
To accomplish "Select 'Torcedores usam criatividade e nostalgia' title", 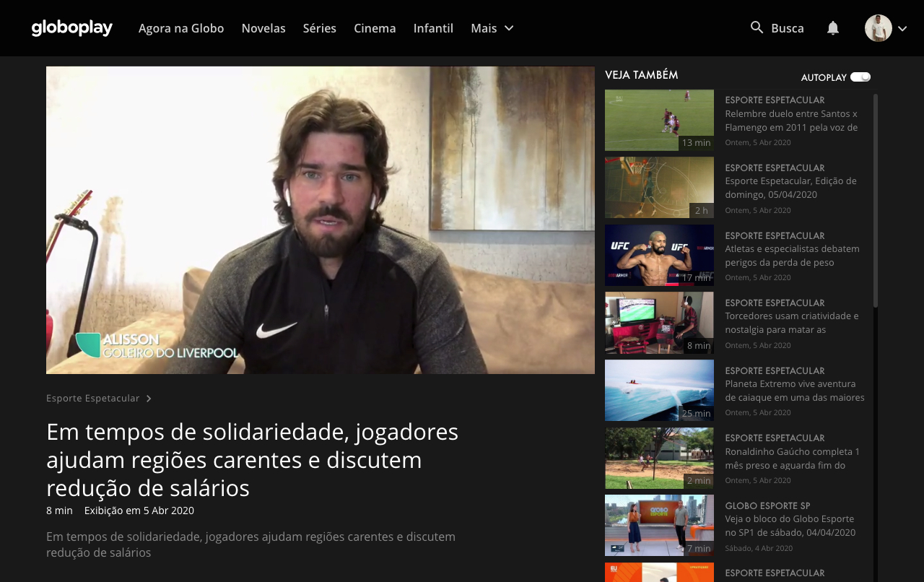I will click(792, 323).
